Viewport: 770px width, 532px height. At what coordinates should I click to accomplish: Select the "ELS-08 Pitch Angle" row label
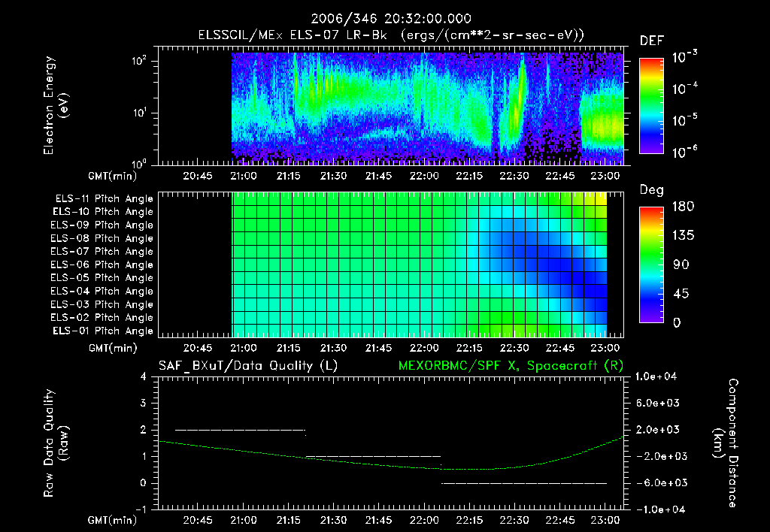pyautogui.click(x=102, y=238)
